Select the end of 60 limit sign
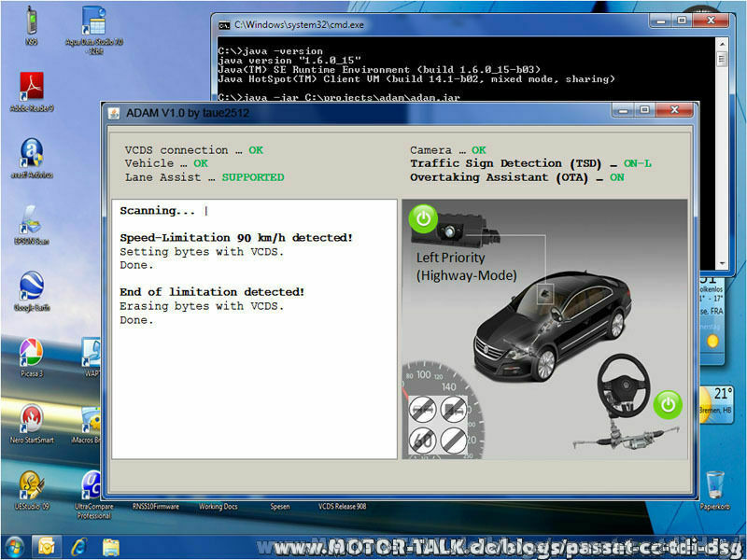This screenshot has height=560, width=747. [423, 441]
